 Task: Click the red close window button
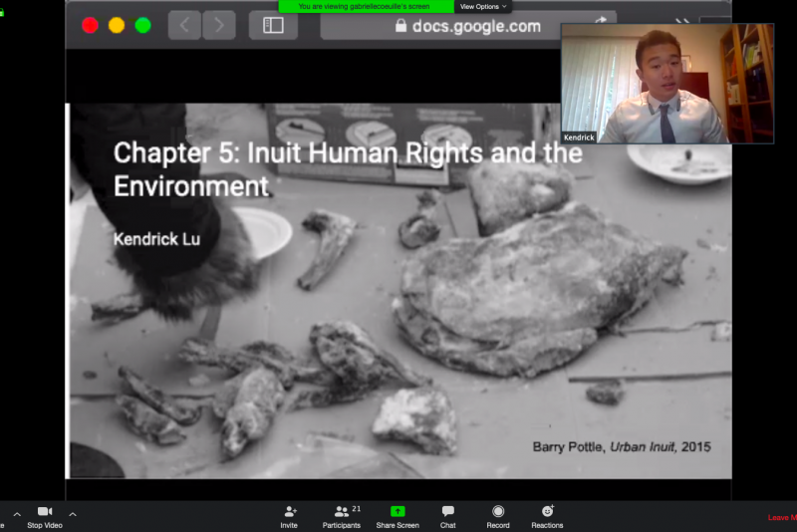(90, 26)
